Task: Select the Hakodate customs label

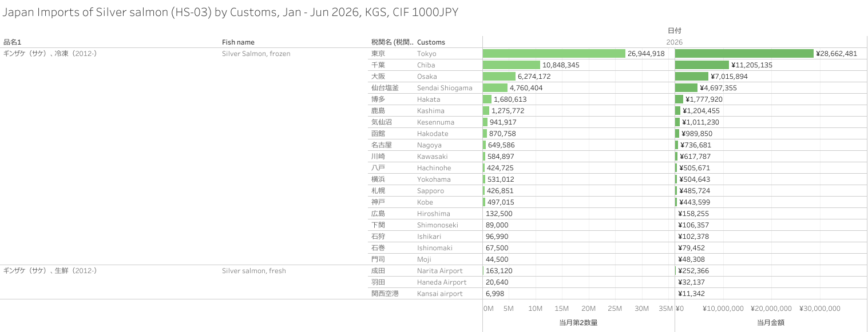Action: [433, 134]
